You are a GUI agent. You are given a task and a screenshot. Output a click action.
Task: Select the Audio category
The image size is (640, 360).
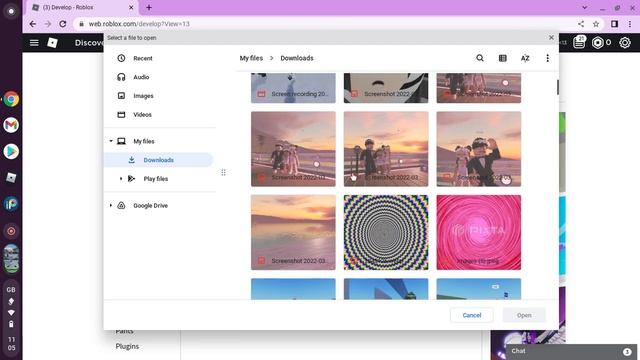141,77
